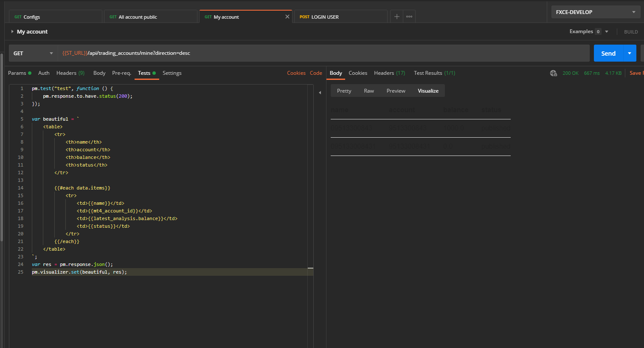Click the BUILD button
Screen dimensions: 644x348
click(x=631, y=32)
